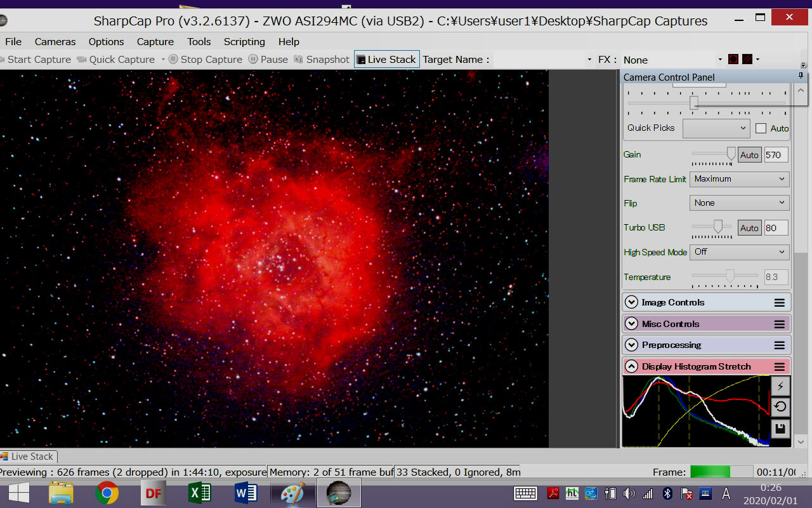
Task: Open the Flip dropdown
Action: coord(739,203)
